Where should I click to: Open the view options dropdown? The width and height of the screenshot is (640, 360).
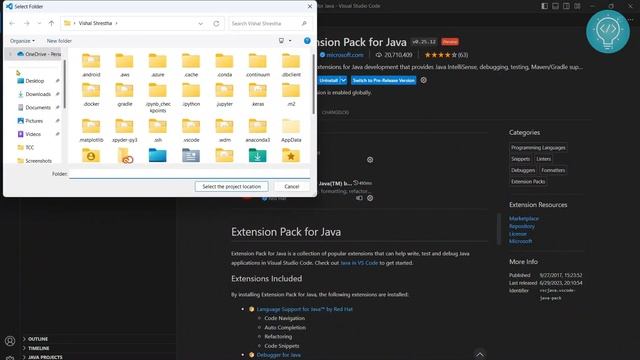pyautogui.click(x=290, y=41)
